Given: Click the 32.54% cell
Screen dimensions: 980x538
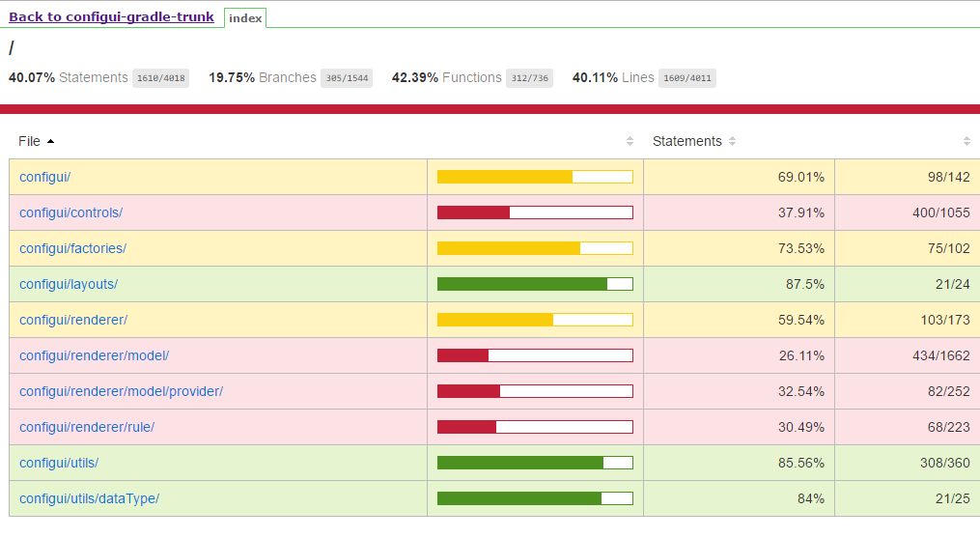Looking at the screenshot, I should coord(739,391).
